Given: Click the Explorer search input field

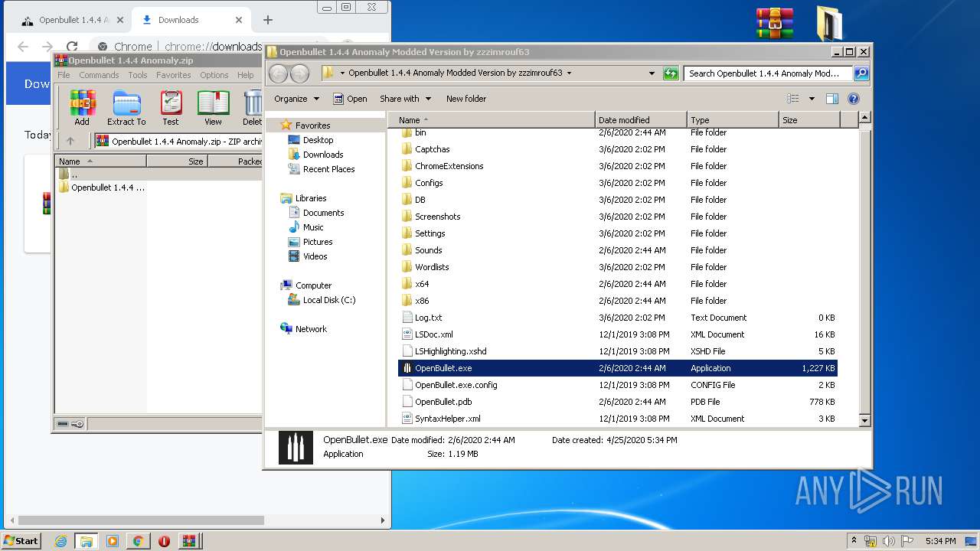Looking at the screenshot, I should [768, 73].
